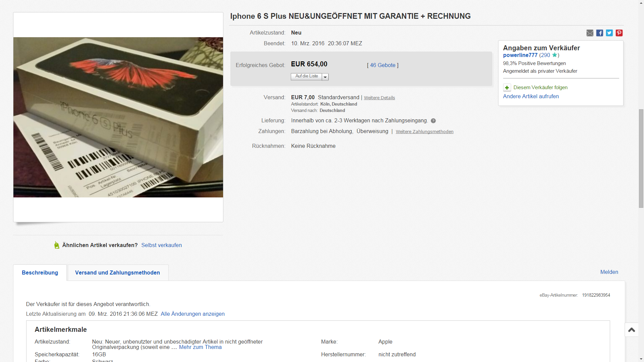Click the back-to-top arrow icon
644x362 pixels.
tap(632, 330)
